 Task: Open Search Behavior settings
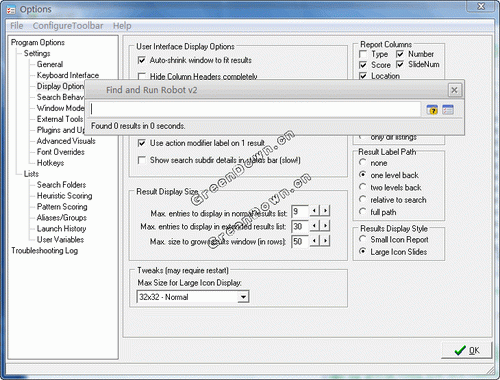point(60,97)
